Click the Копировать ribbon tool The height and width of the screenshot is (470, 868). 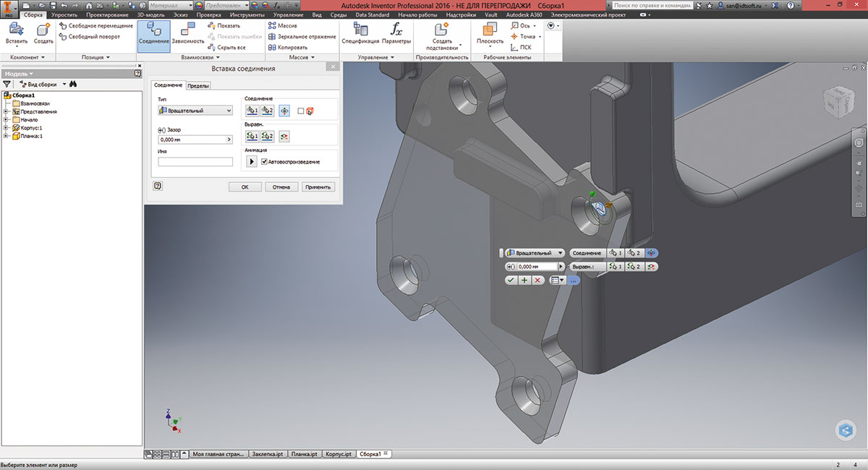(x=288, y=47)
